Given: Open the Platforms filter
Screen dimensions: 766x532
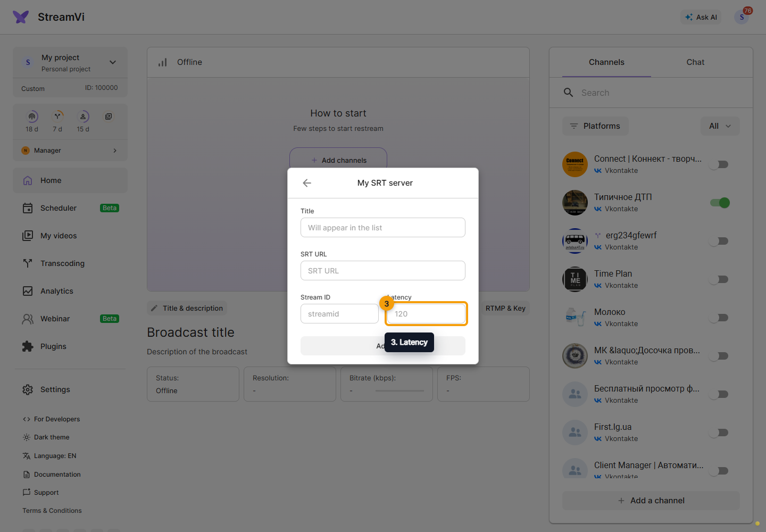Looking at the screenshot, I should tap(595, 126).
